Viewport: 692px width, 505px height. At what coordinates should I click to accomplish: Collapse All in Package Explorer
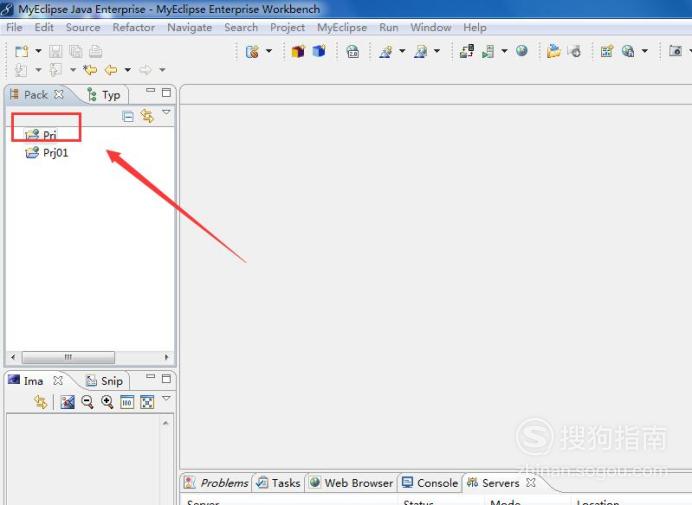coord(128,117)
